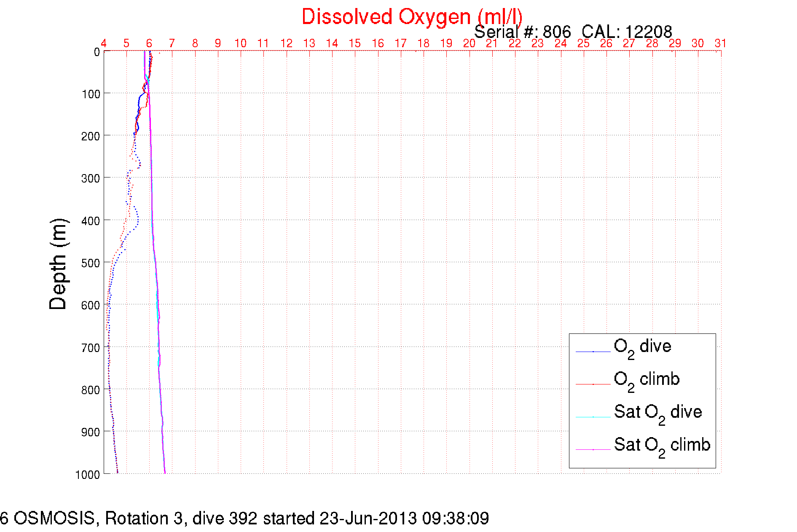This screenshot has width=797, height=532.
Task: Click the x-axis tick label '20'
Action: [x=469, y=43]
